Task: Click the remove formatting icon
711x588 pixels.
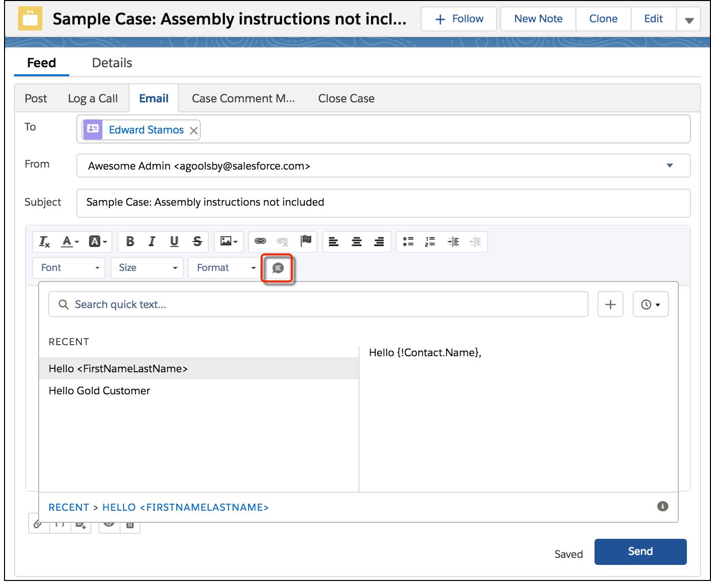Action: coord(44,242)
